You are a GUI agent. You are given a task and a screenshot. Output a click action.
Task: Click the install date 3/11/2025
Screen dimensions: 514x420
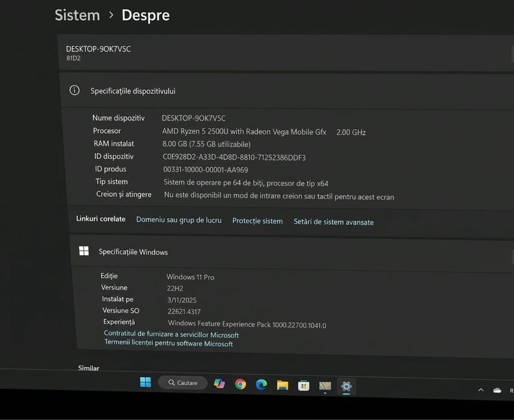pos(182,300)
